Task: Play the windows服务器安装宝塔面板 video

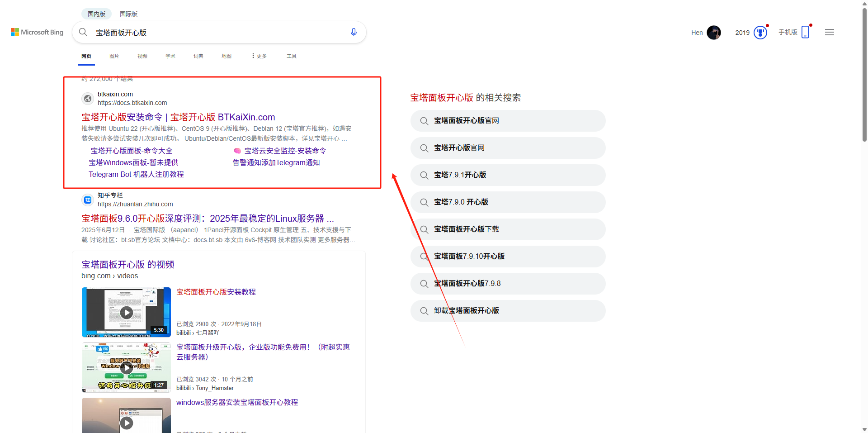Action: (126, 415)
